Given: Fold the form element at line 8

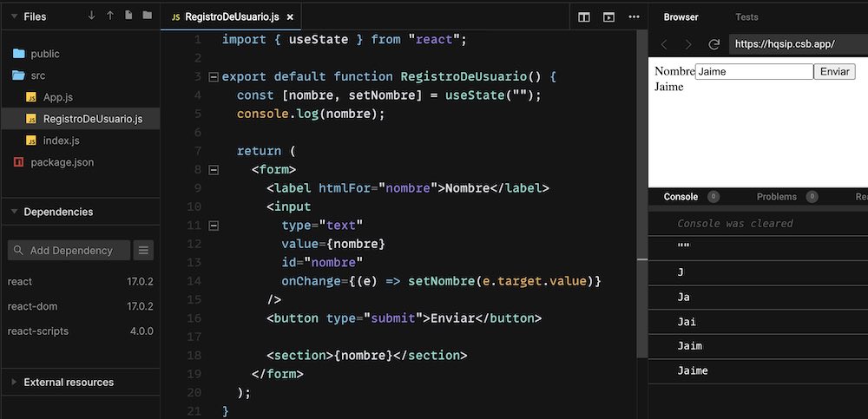Looking at the screenshot, I should click(214, 169).
